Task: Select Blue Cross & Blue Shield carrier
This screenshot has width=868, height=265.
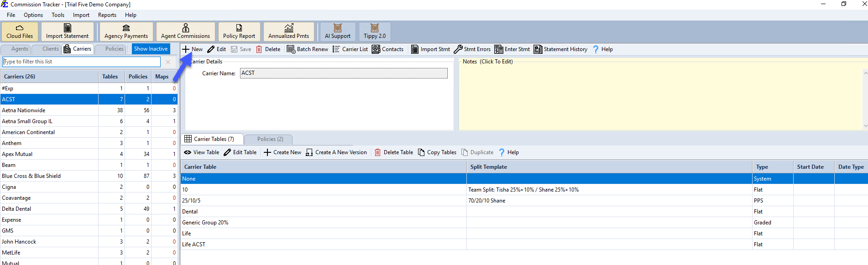Action: (x=89, y=176)
